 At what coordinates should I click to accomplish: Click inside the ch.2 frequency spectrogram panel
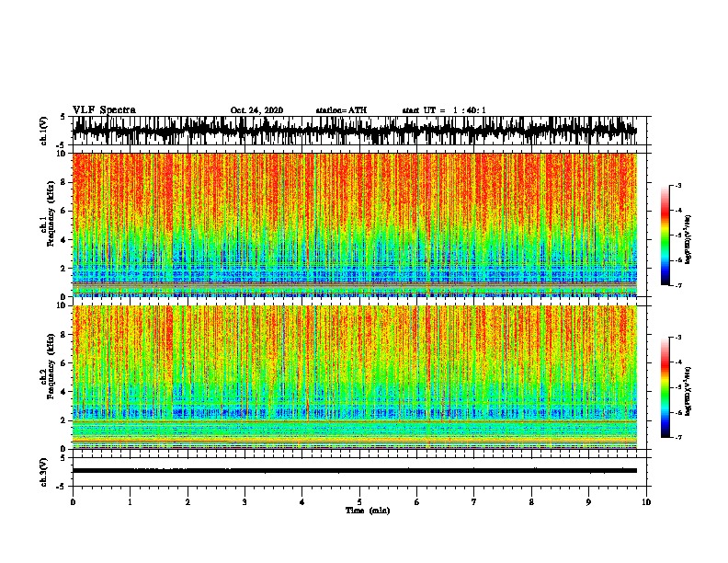click(355, 377)
